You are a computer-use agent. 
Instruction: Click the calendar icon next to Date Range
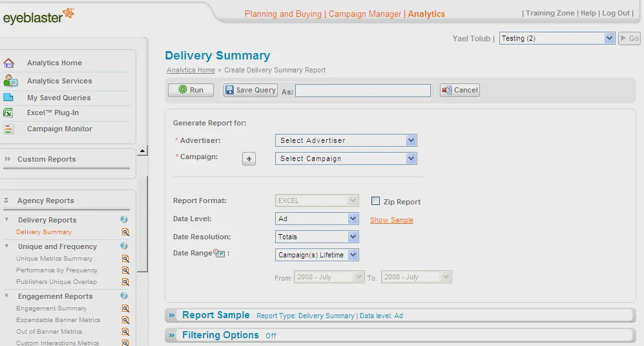click(219, 254)
